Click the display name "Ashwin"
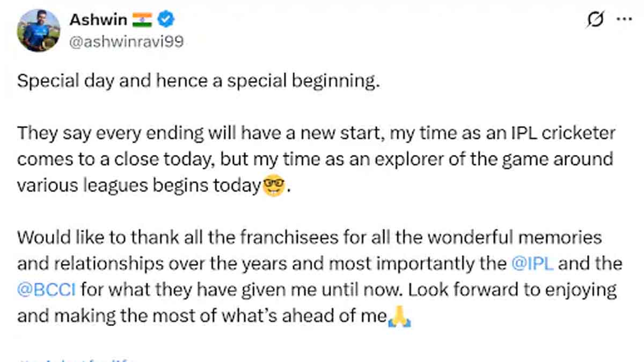Screen dimensions: 644x362 [98, 20]
